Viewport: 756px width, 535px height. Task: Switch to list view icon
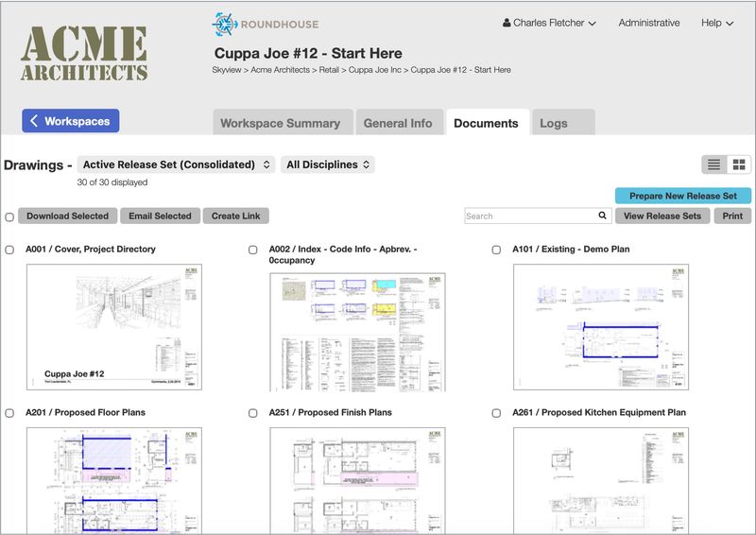(714, 165)
